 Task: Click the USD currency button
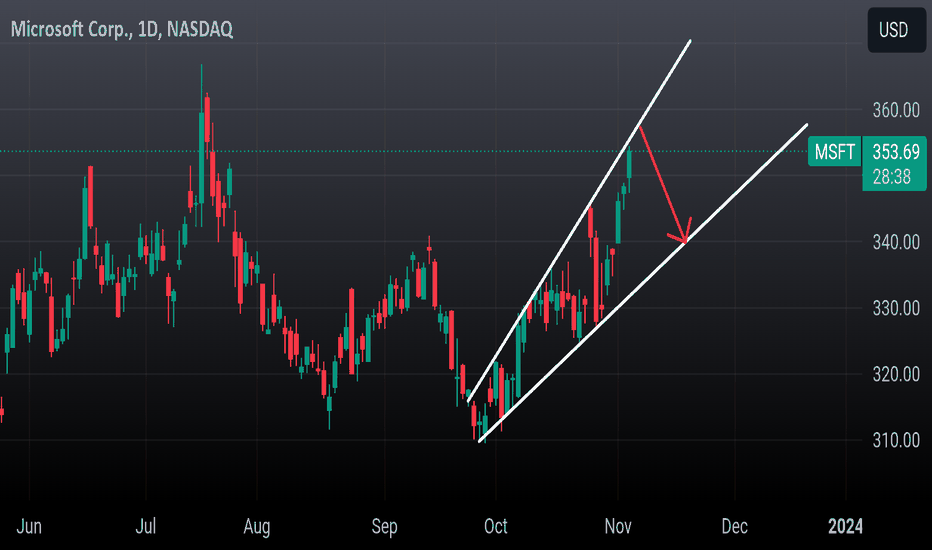click(x=896, y=30)
